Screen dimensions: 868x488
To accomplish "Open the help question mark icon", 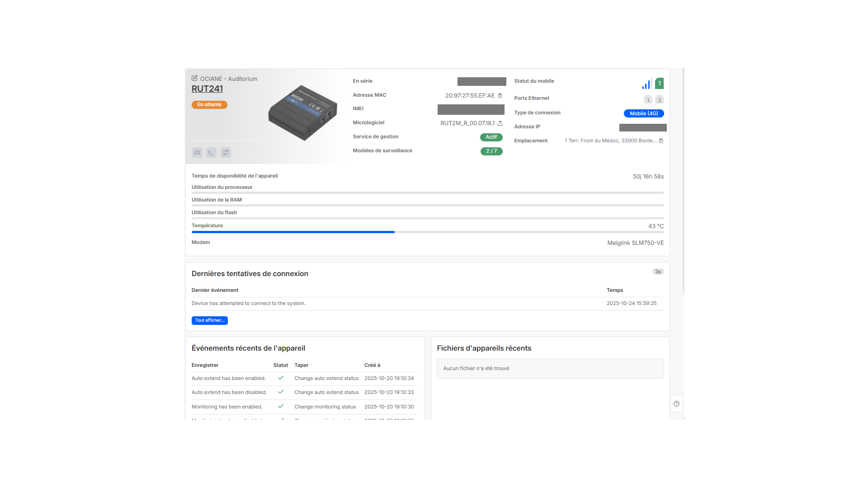I will pyautogui.click(x=676, y=404).
